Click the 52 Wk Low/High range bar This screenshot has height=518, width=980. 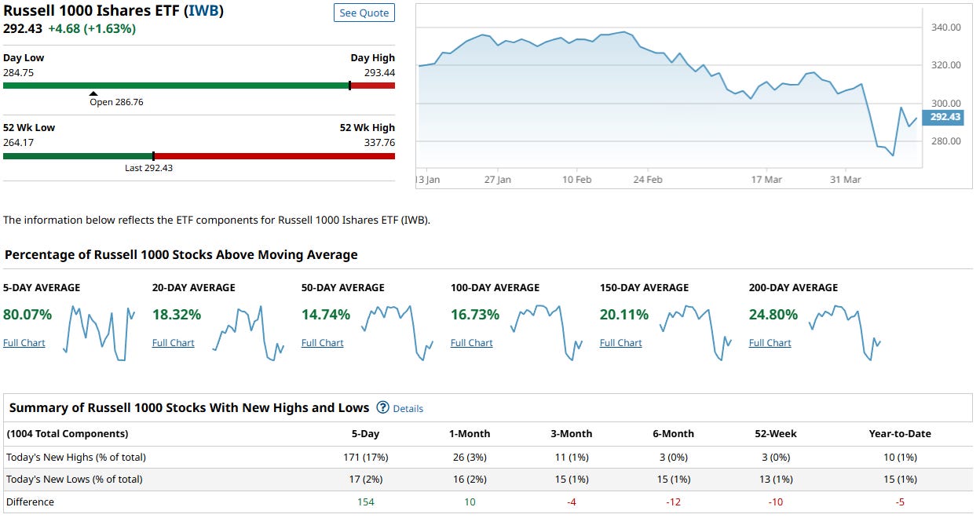(x=199, y=155)
